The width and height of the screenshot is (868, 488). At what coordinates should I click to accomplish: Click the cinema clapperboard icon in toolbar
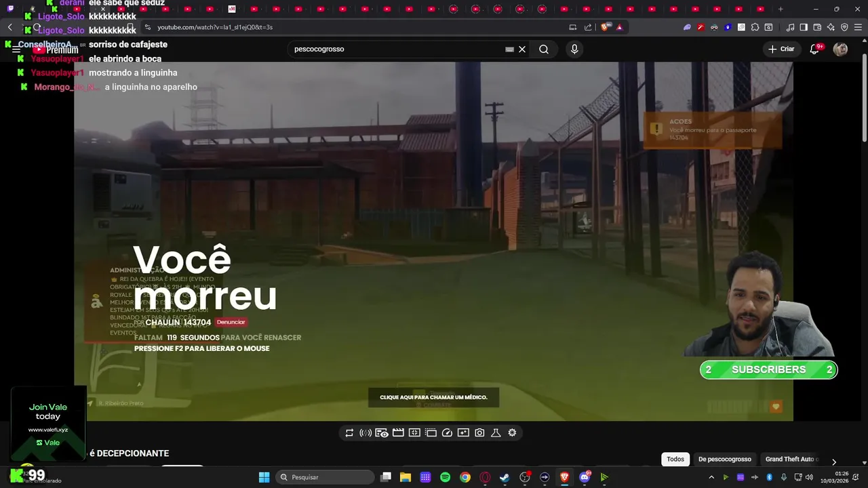coord(398,432)
